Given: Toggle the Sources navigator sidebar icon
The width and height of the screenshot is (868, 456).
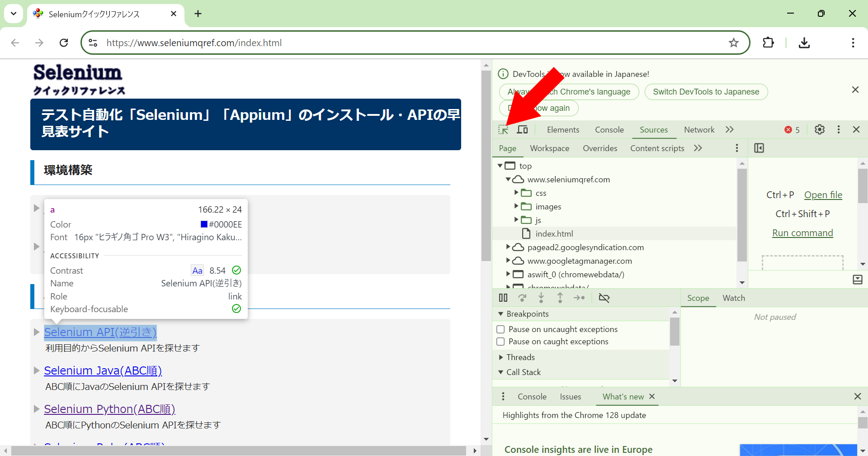Looking at the screenshot, I should [759, 148].
